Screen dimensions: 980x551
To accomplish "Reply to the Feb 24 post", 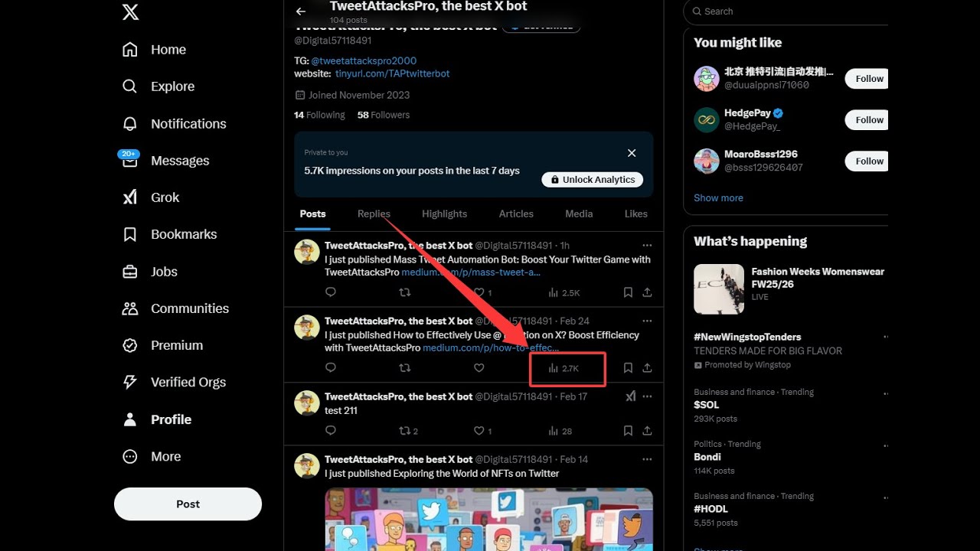I will pyautogui.click(x=331, y=368).
